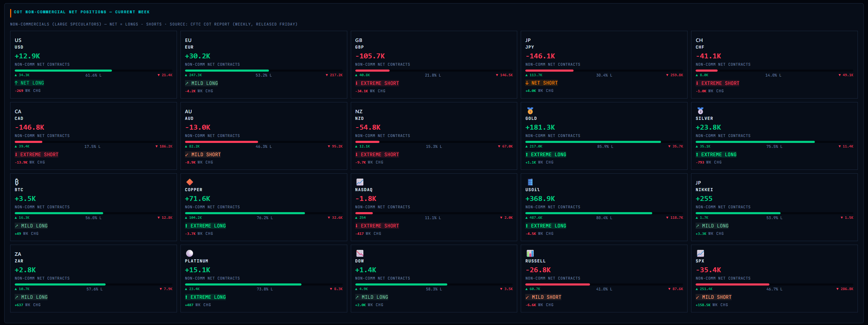
Task: Click the SPX chart icon
Action: pyautogui.click(x=700, y=253)
